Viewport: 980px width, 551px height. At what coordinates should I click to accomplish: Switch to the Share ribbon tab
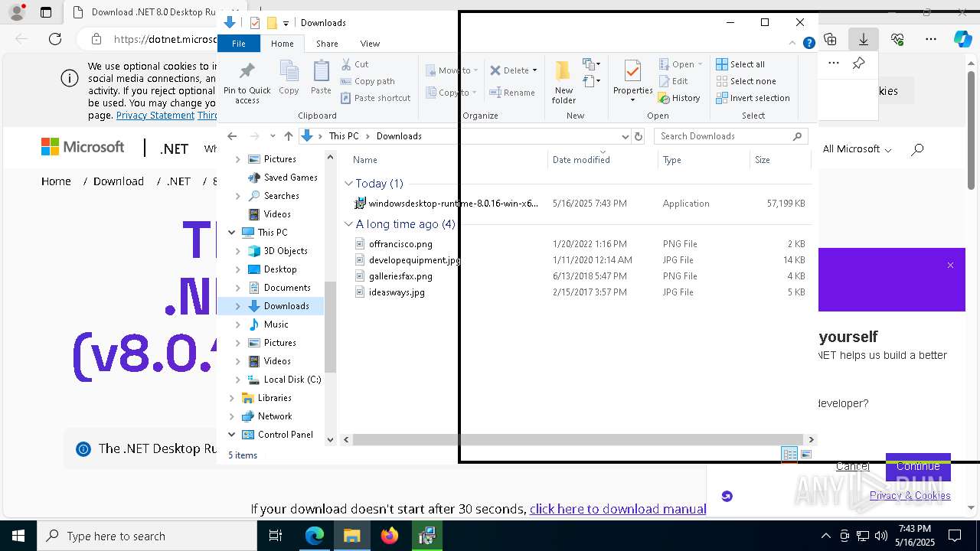pyautogui.click(x=327, y=44)
